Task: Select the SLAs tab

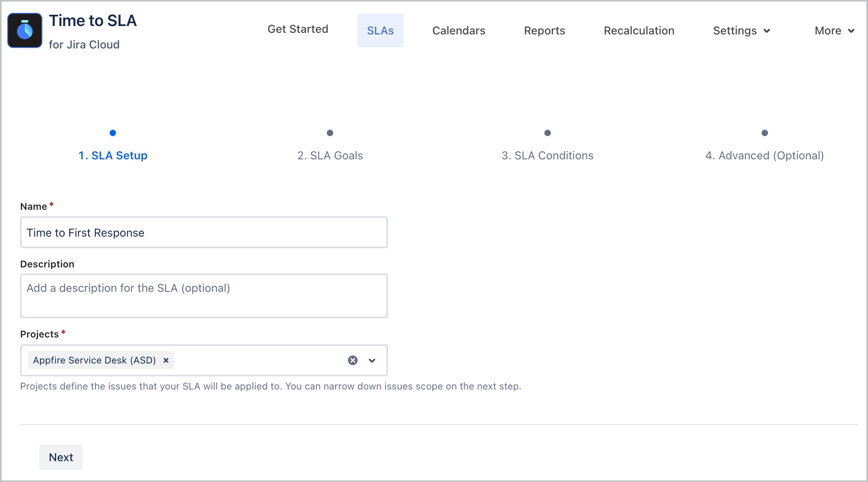Action: (380, 30)
